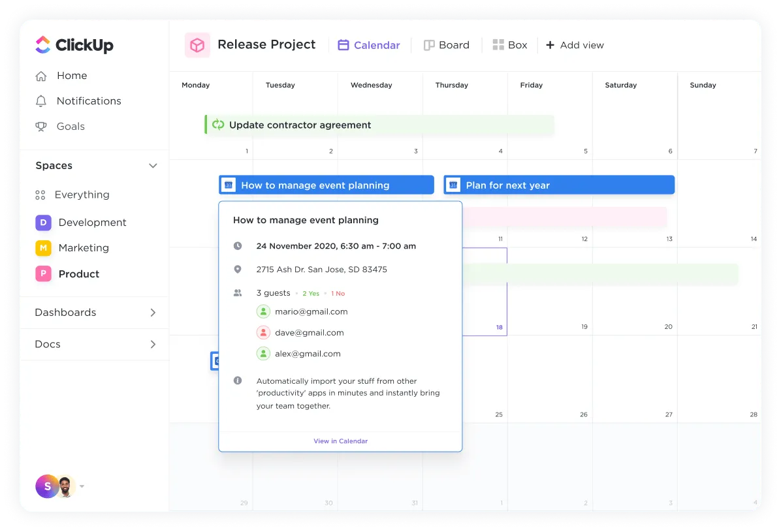Click the '1 No' guest response label

338,294
